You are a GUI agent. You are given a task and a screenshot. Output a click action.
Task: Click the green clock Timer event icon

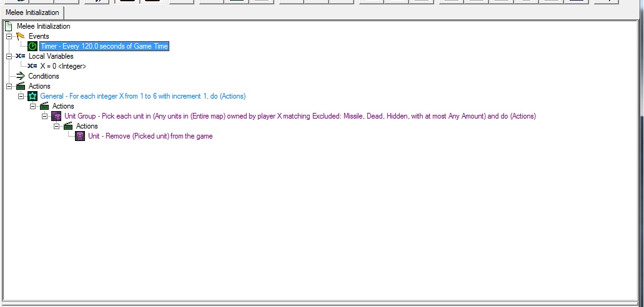(32, 46)
